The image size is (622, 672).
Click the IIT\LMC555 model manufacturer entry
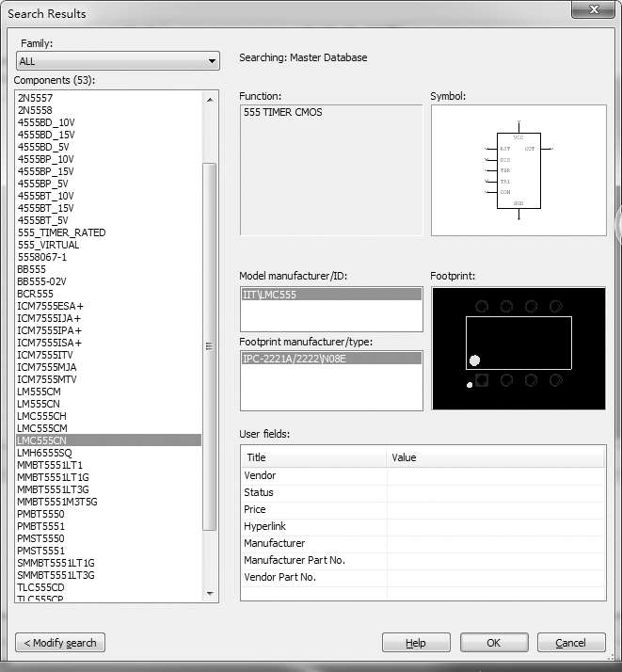pyautogui.click(x=331, y=295)
